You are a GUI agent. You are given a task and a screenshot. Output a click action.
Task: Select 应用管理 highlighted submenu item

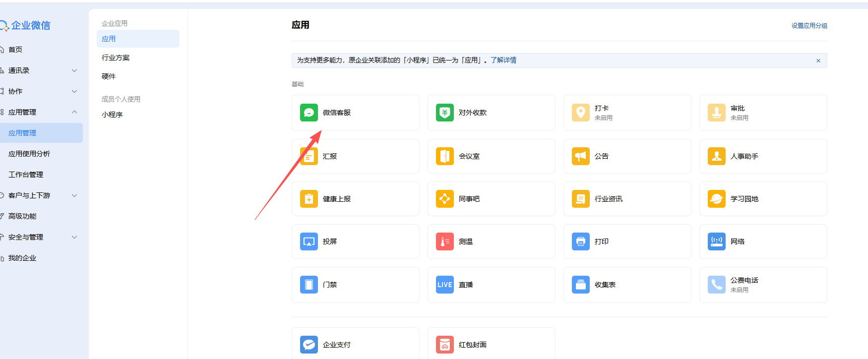pyautogui.click(x=41, y=133)
